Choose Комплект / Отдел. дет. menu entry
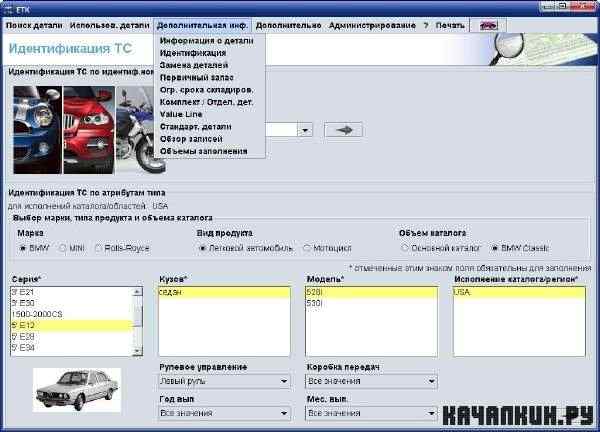The width and height of the screenshot is (600, 432). (207, 102)
